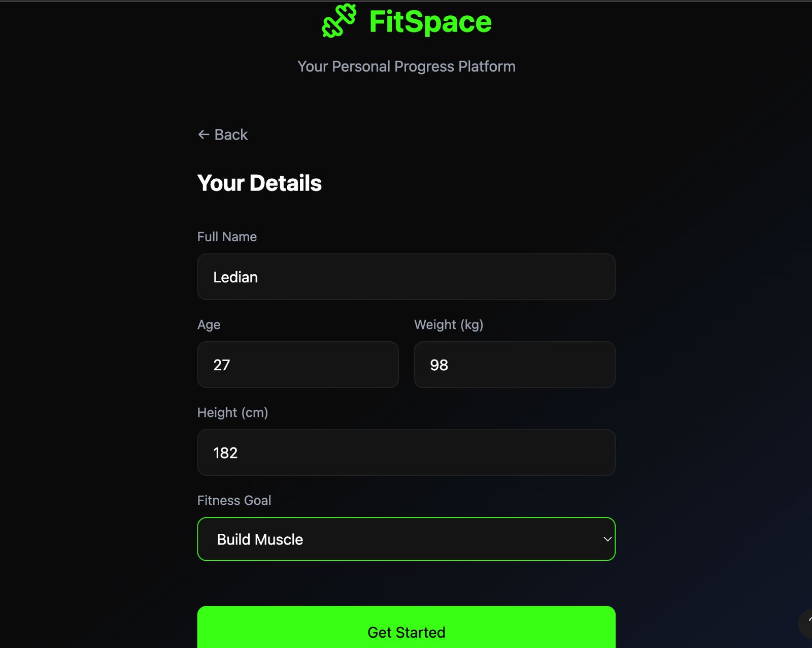Focus the Height field showing 182
812x648 pixels.
tap(406, 452)
